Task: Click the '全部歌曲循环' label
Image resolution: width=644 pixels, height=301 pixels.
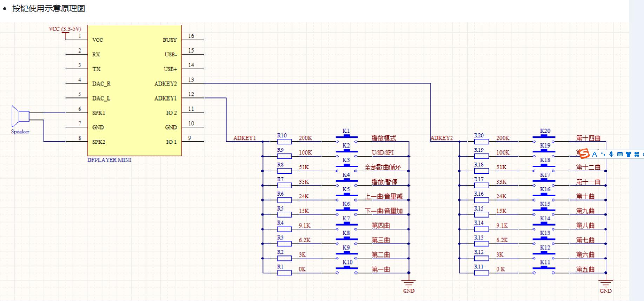Action: point(383,167)
